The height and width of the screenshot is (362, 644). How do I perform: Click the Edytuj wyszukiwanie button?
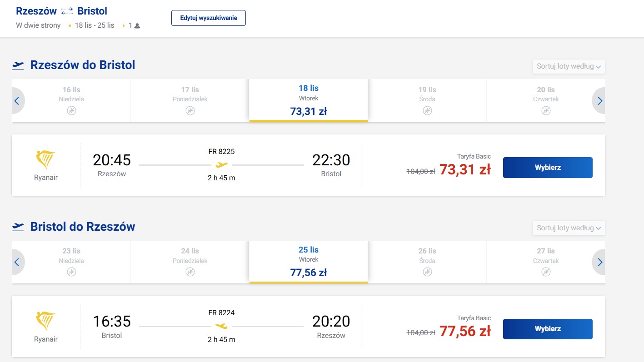[209, 18]
